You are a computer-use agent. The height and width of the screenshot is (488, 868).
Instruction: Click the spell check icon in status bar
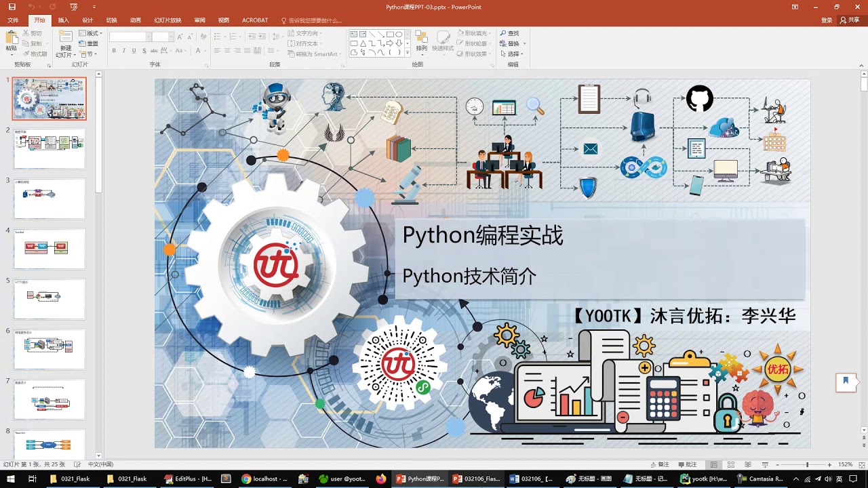click(78, 465)
